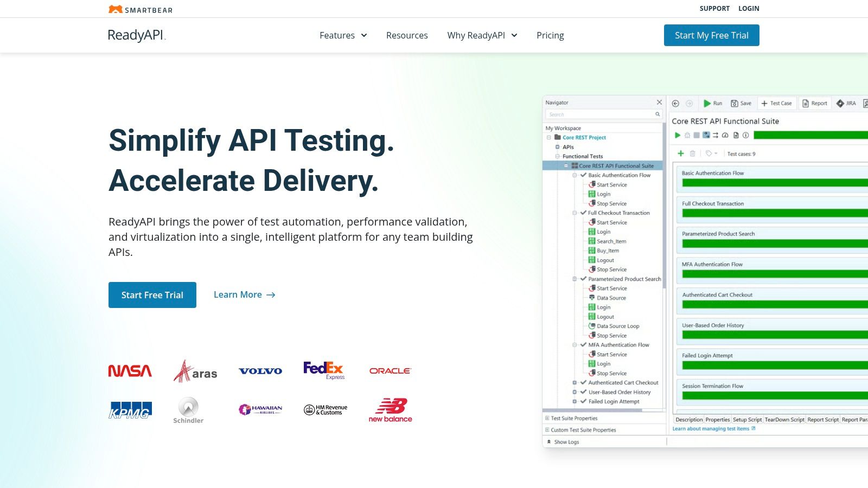Toggle the highlighted blue run-mode icon
The width and height of the screenshot is (868, 488).
[x=706, y=135]
